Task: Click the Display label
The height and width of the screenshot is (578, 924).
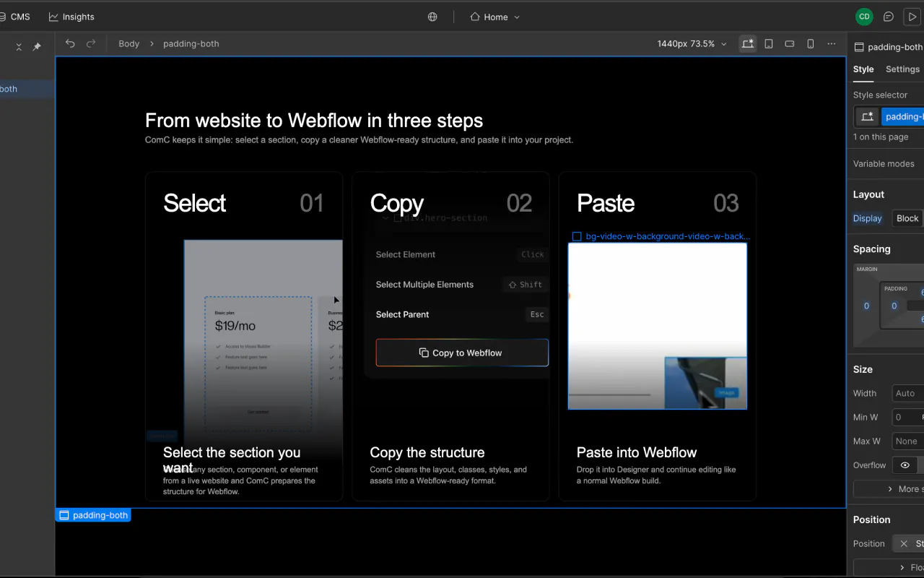Action: tap(868, 218)
